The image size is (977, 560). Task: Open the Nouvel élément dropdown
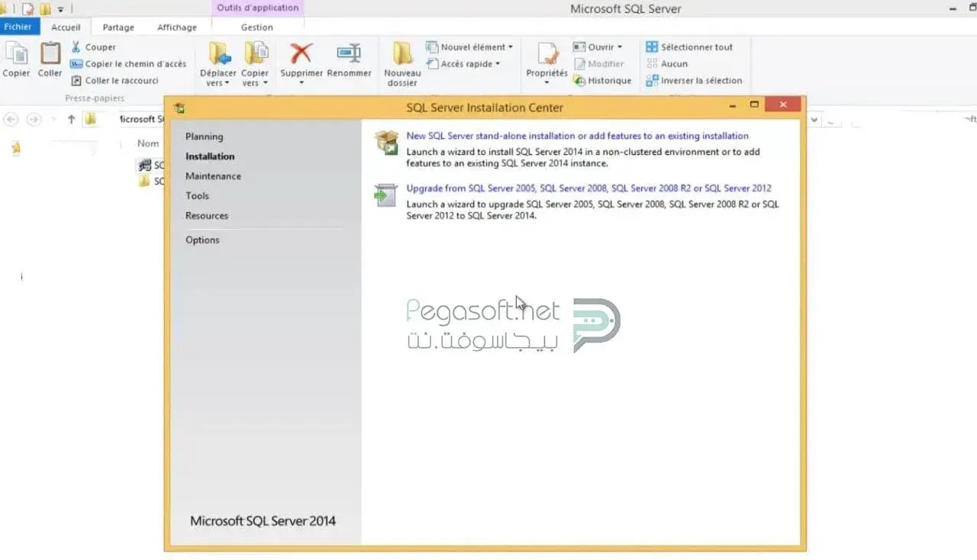tap(469, 47)
